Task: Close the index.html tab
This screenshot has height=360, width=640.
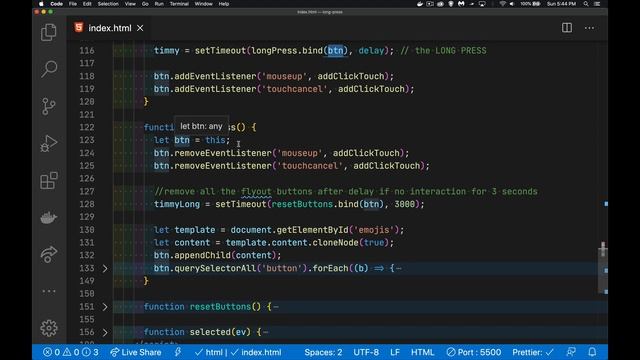Action: (140, 28)
